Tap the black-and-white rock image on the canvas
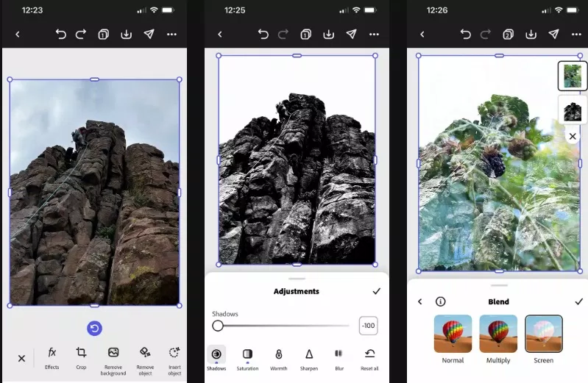Viewport: 588px width, 383px height. click(297, 160)
